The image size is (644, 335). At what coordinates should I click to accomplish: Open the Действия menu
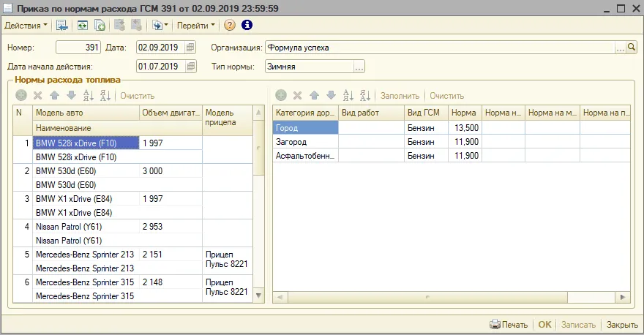(x=26, y=26)
